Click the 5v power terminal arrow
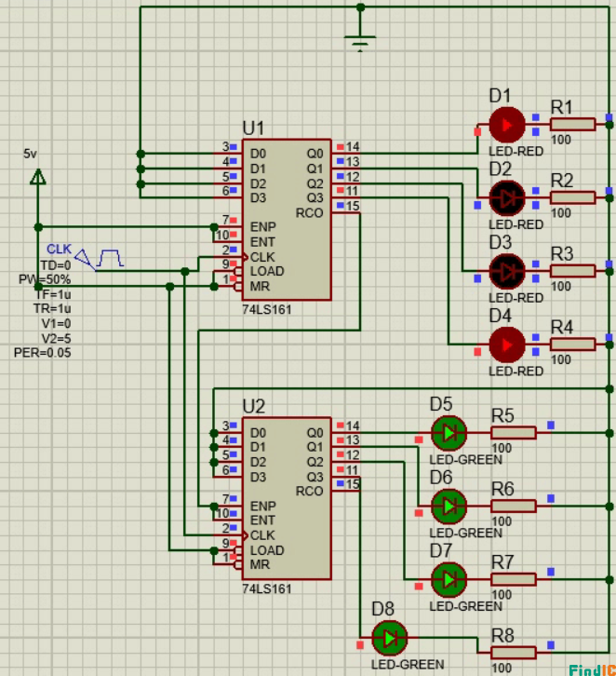This screenshot has height=676, width=616. point(37,176)
